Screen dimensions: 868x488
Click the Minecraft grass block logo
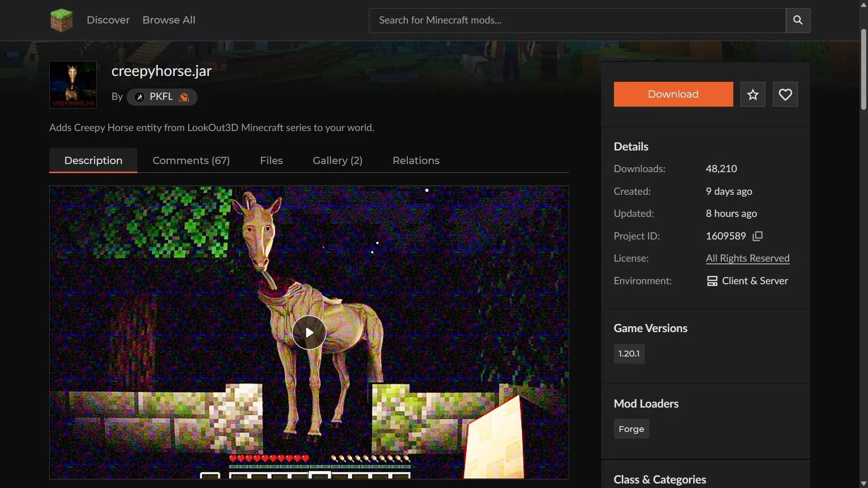pos(61,20)
